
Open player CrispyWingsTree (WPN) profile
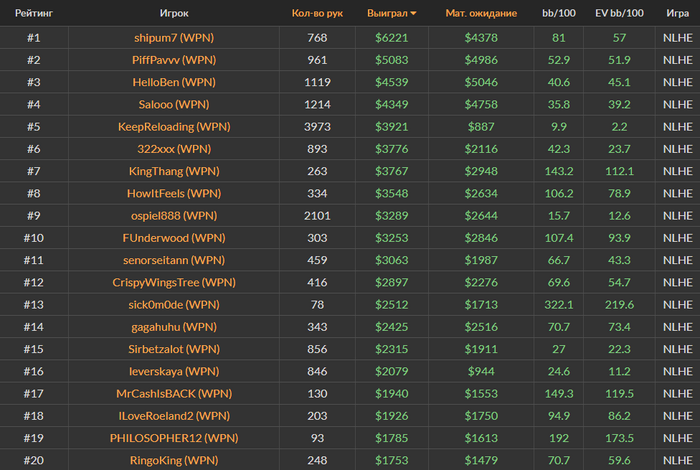click(x=174, y=283)
